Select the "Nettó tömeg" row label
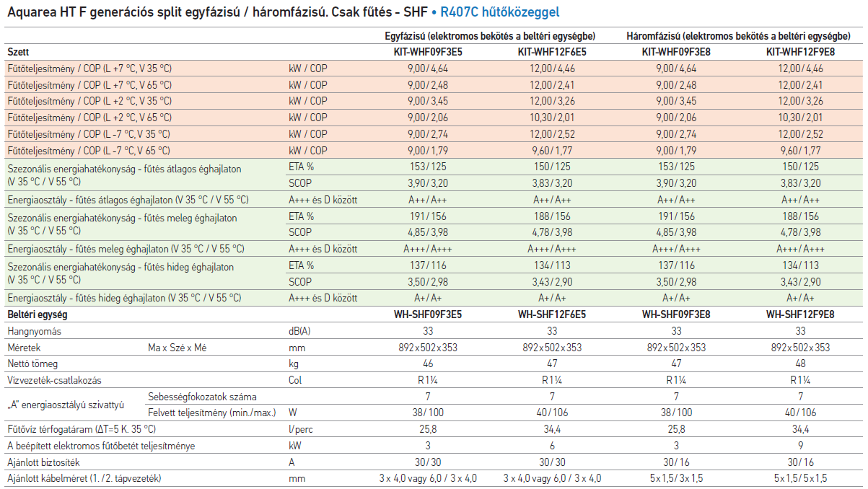The height and width of the screenshot is (489, 868). (x=32, y=364)
